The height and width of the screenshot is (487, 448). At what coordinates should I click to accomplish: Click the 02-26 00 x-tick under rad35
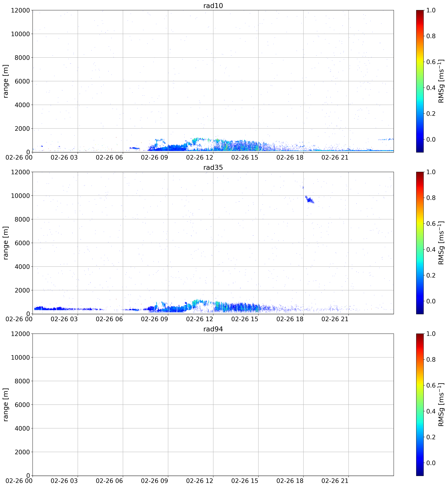(19, 319)
